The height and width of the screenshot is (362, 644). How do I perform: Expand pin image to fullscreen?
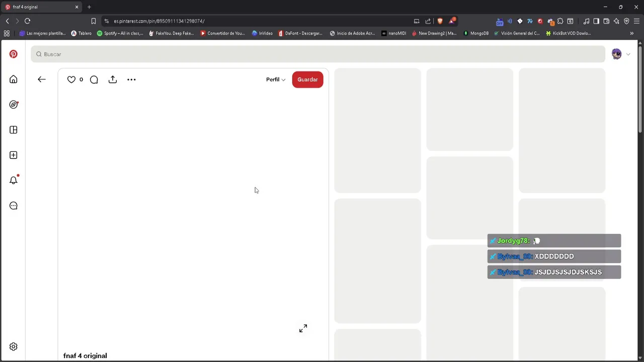303,328
